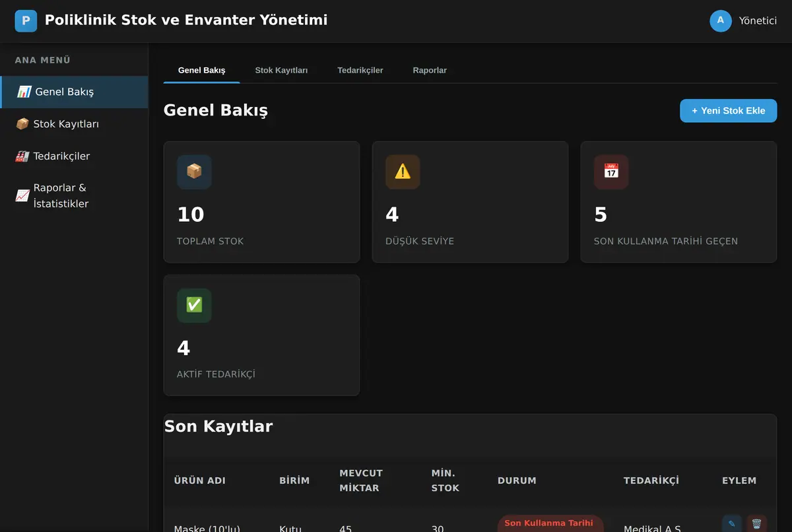Click the ANA MENÜ sidebar heading
Image resolution: width=792 pixels, height=532 pixels.
click(43, 60)
